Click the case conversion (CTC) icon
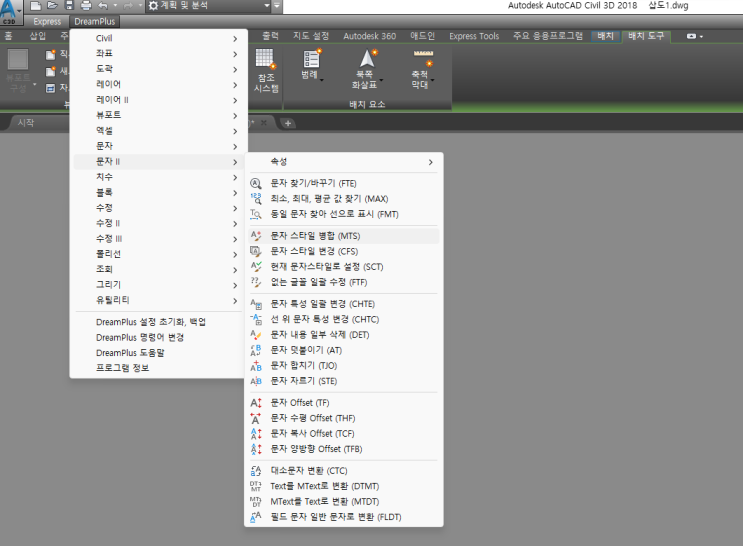This screenshot has height=546, width=743. point(256,471)
